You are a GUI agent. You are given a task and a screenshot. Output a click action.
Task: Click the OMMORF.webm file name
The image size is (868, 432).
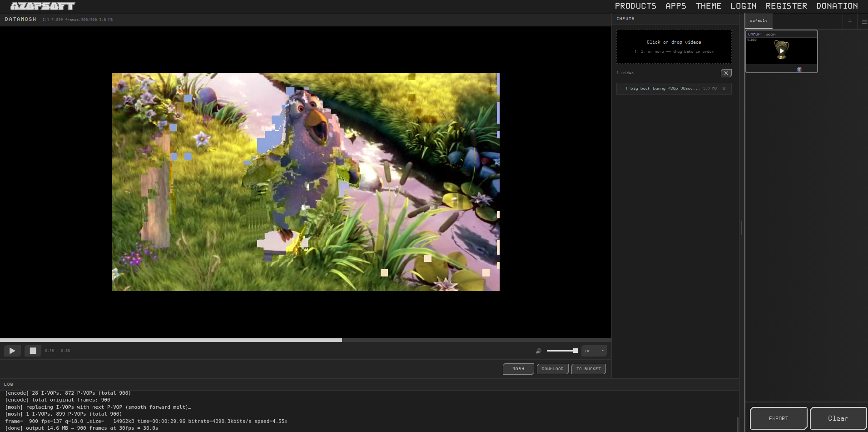[x=762, y=34]
